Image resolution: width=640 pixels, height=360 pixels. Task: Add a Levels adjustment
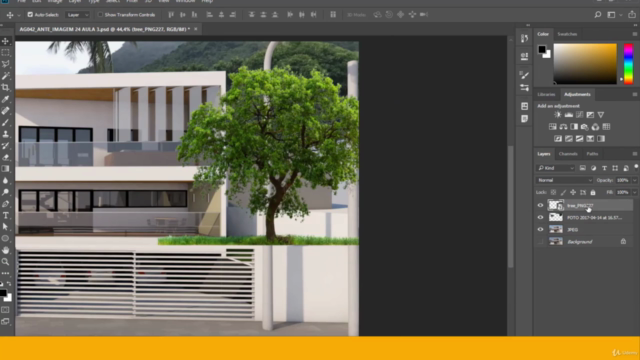[x=569, y=115]
